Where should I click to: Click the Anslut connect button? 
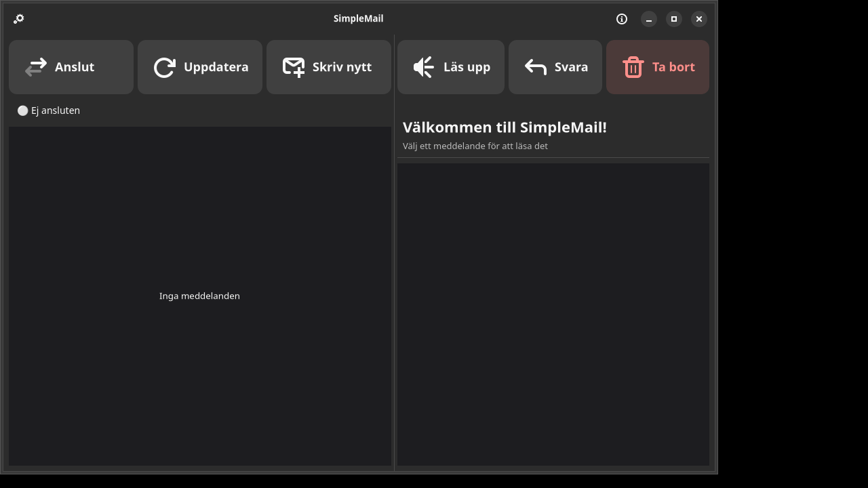pos(71,67)
